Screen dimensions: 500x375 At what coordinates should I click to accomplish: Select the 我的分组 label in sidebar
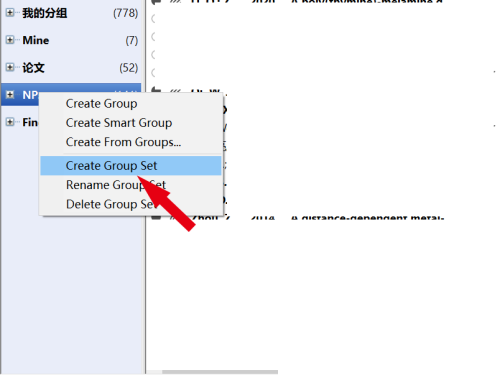point(45,13)
